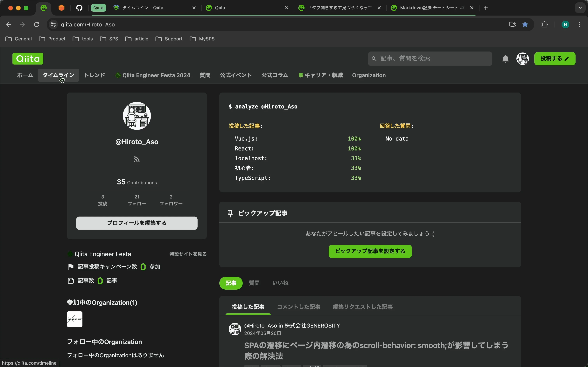Open the Chrome profile H avatar
Screen dimensions: 588x367
(x=565, y=24)
